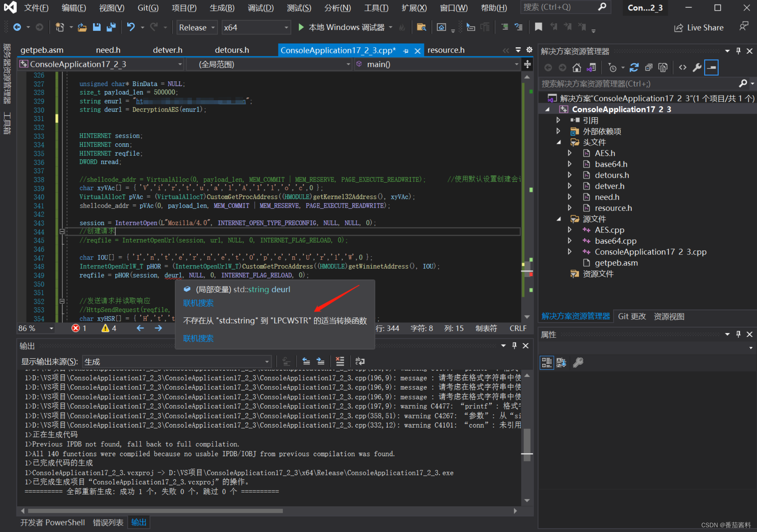Image resolution: width=757 pixels, height=532 pixels.
Task: Expand the AES.cpp tree node
Action: pos(569,230)
